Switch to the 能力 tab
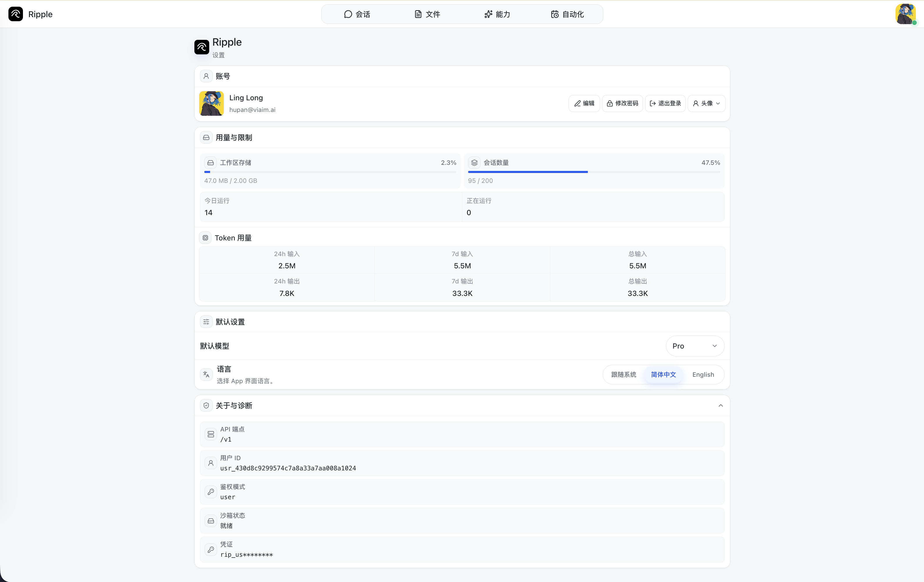 tap(497, 14)
